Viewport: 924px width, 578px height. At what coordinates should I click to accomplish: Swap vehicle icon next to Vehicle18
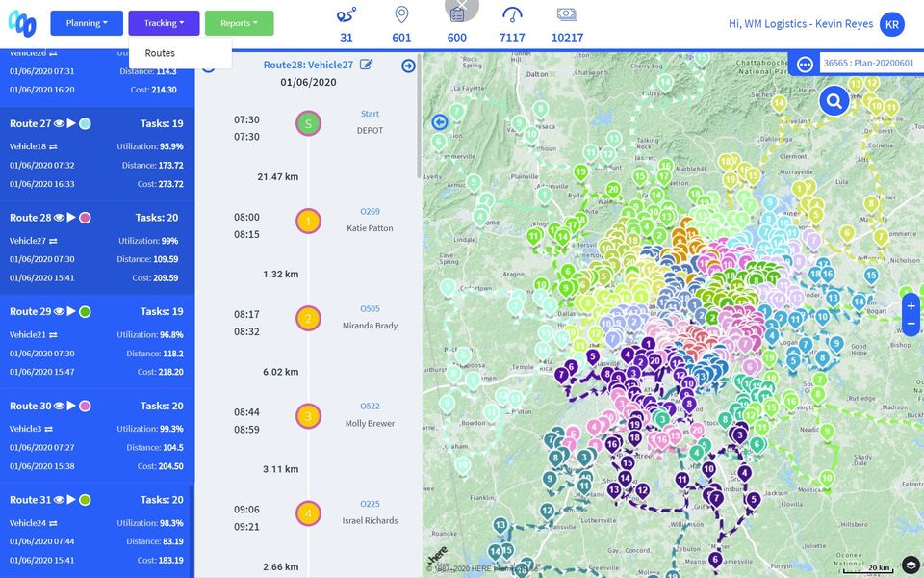[53, 146]
